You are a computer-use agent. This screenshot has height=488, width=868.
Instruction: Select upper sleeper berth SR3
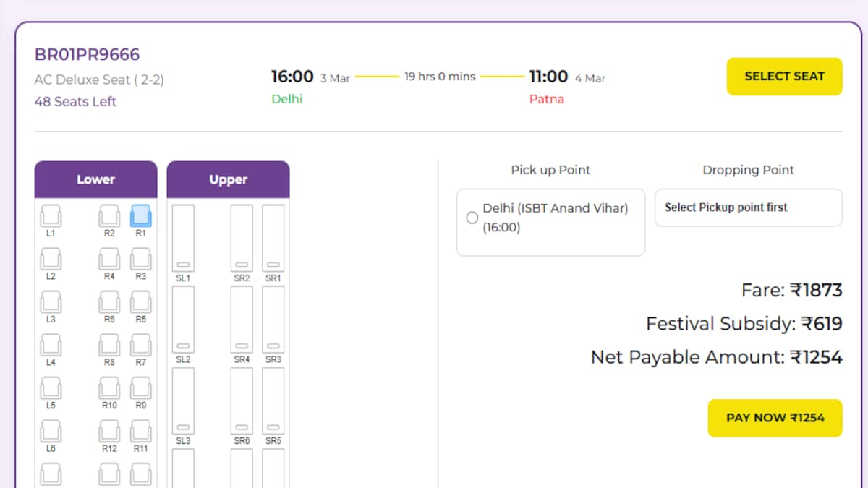click(273, 320)
